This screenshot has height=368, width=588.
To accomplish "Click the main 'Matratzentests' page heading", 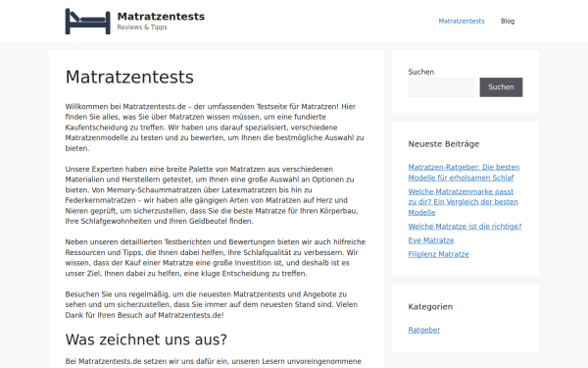I will (x=129, y=77).
